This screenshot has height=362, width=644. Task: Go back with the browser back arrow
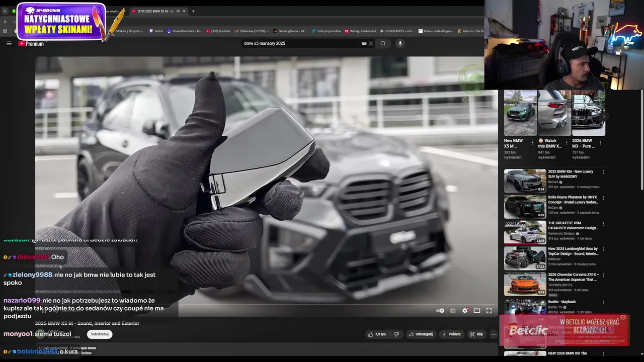(5, 22)
